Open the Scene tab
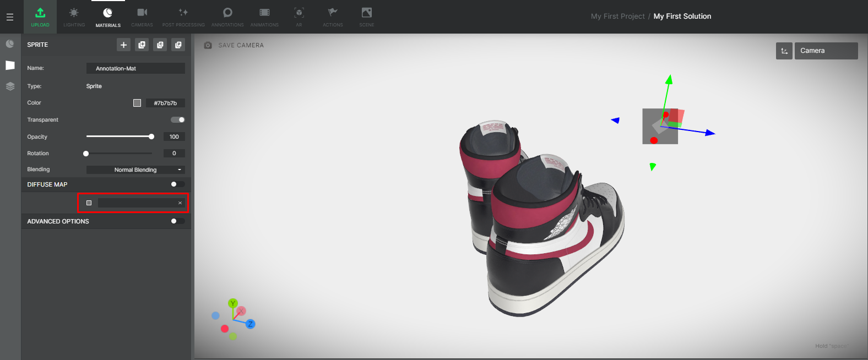The image size is (868, 360). point(367,17)
